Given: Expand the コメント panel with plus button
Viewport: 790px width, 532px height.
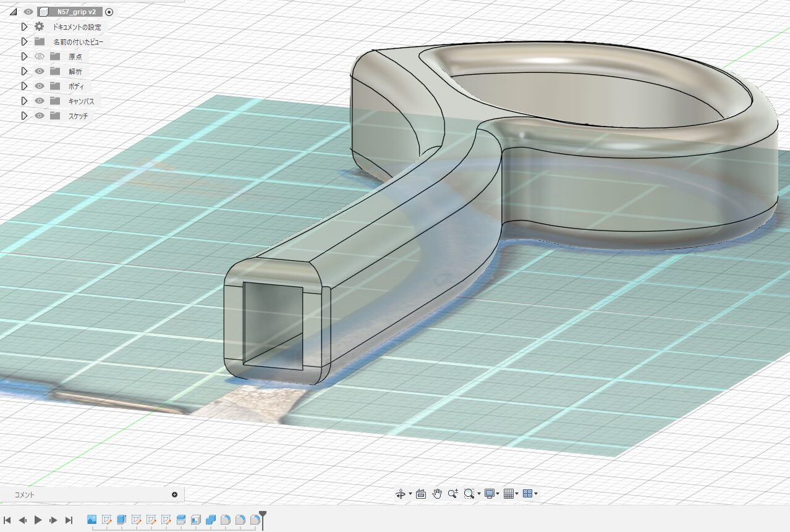Looking at the screenshot, I should tap(174, 494).
